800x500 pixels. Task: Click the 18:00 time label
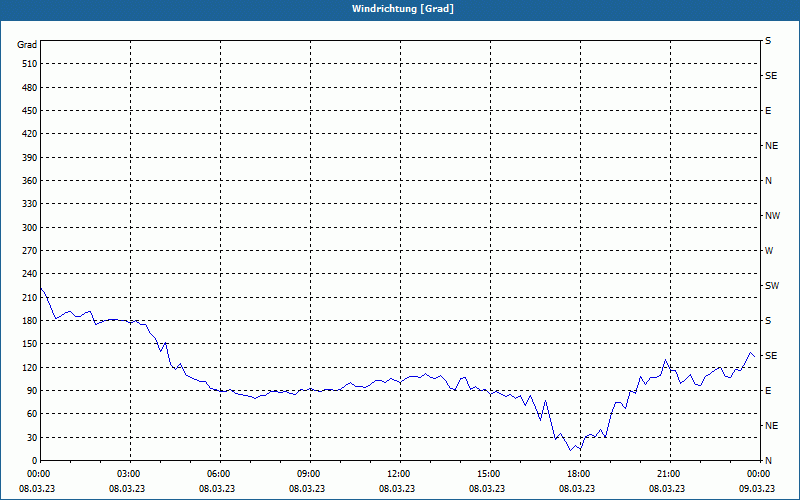(x=579, y=474)
